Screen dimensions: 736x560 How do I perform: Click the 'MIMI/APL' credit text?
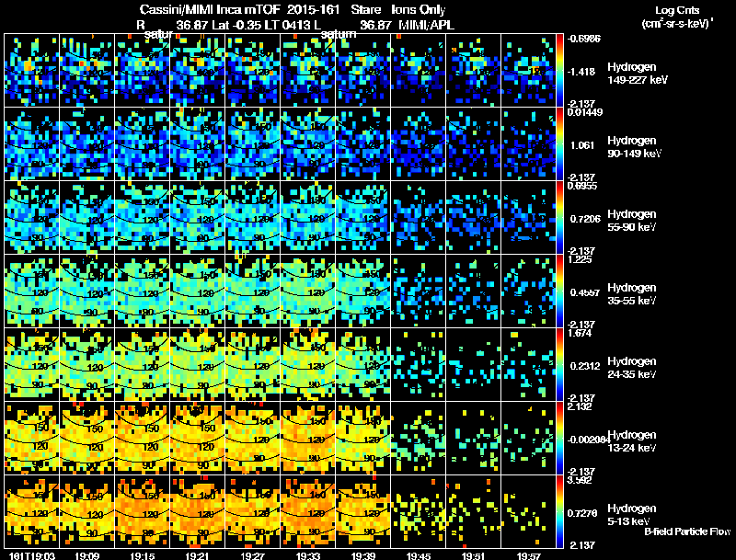[x=426, y=25]
